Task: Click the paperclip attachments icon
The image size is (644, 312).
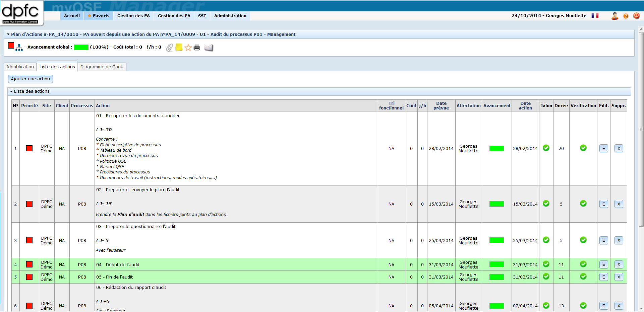Action: tap(170, 48)
